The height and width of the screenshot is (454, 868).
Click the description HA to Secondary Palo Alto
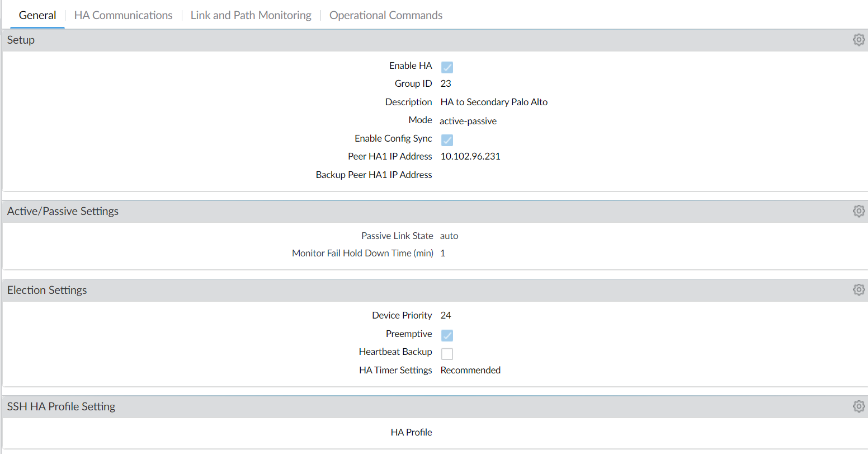tap(494, 102)
